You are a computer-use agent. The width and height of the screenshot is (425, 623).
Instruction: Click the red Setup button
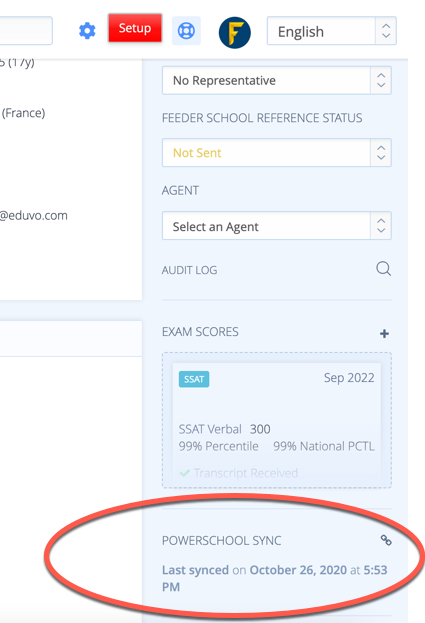click(135, 28)
